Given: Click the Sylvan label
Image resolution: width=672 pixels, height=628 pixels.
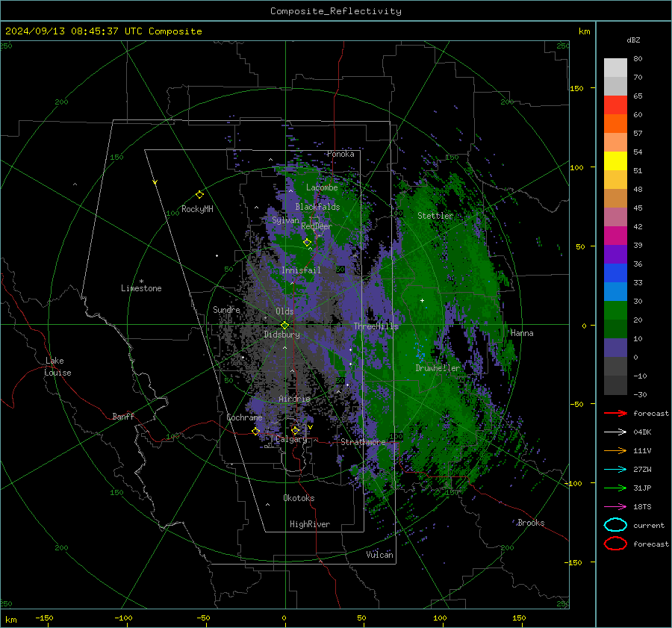Looking at the screenshot, I should (285, 220).
